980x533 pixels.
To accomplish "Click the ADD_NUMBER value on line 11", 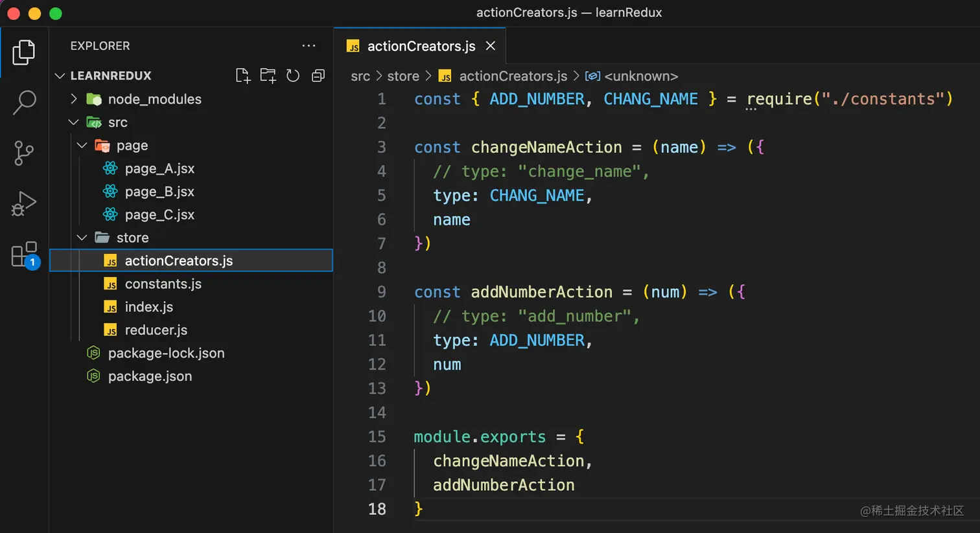I will click(537, 341).
